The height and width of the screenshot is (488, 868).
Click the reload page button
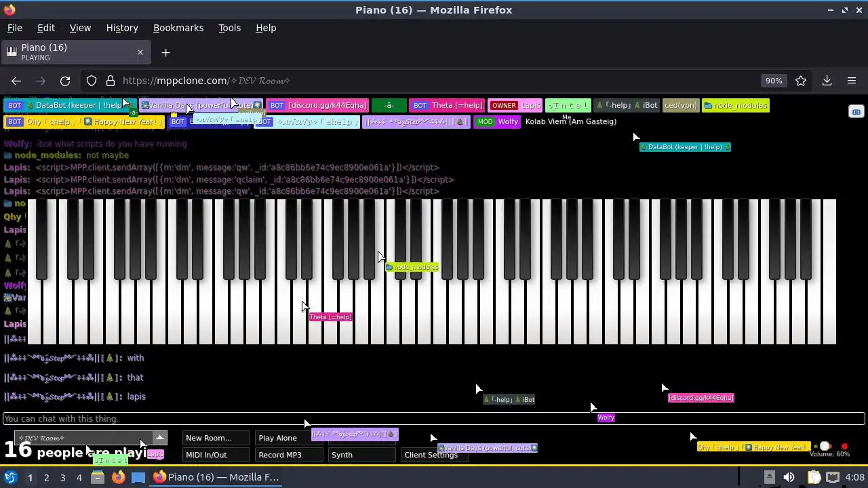tap(65, 81)
